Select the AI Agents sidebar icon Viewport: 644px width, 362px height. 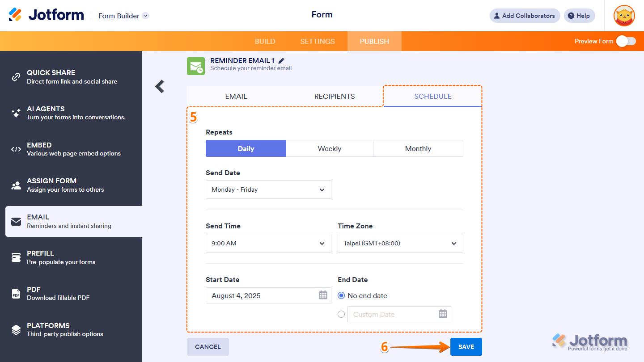(16, 113)
